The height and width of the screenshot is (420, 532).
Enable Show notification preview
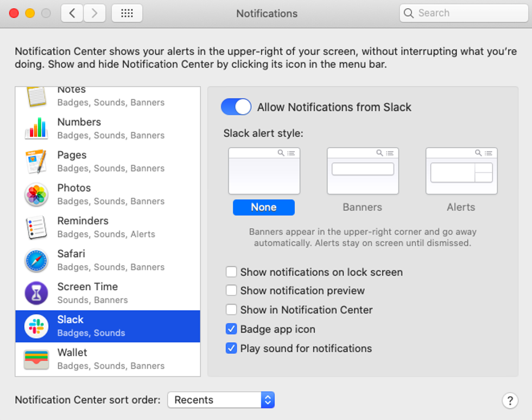click(x=231, y=291)
